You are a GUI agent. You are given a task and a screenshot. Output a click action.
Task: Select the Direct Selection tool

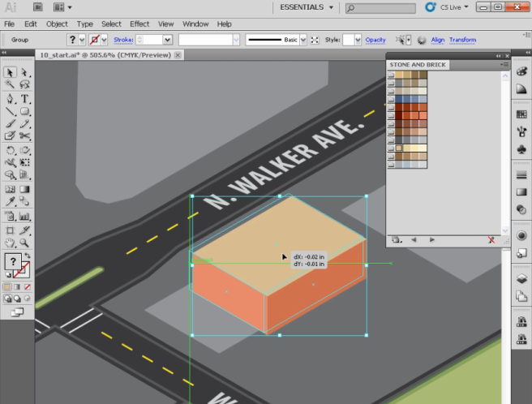(x=24, y=72)
